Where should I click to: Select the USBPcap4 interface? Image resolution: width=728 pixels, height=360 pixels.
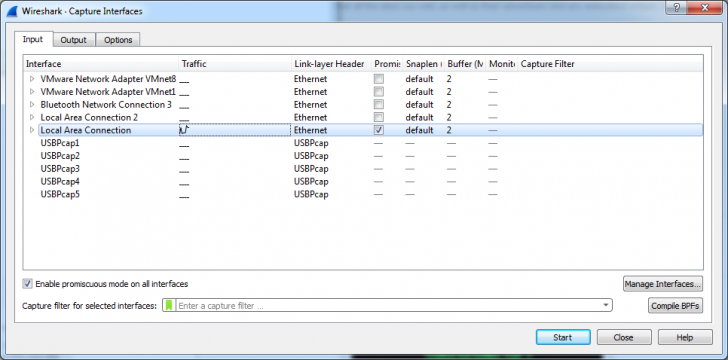click(x=60, y=181)
